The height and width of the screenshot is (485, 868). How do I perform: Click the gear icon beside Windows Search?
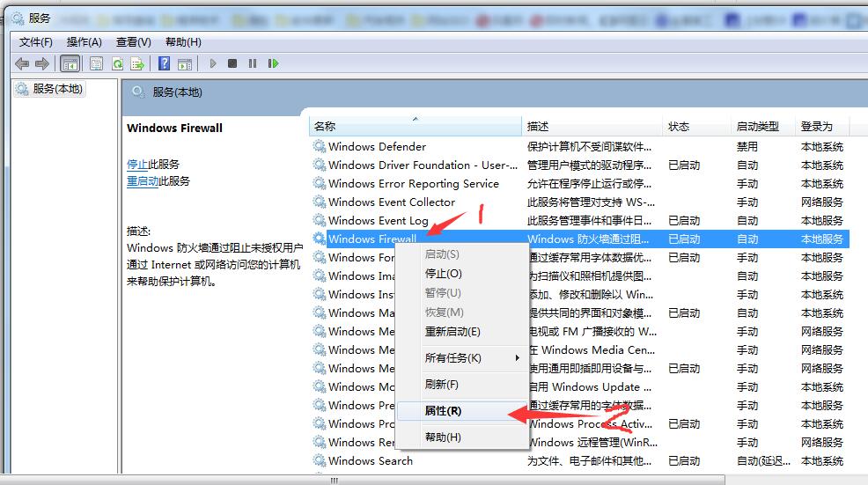pos(320,460)
